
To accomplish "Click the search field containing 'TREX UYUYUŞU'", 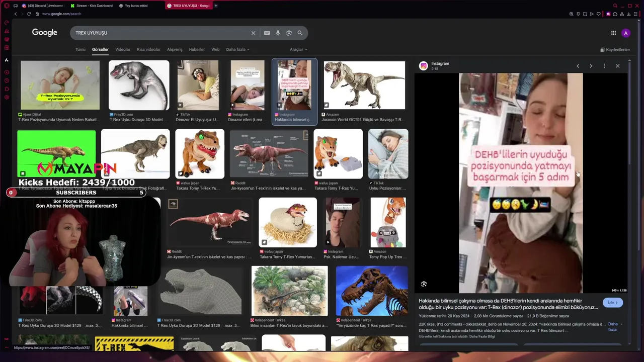I will [x=161, y=33].
